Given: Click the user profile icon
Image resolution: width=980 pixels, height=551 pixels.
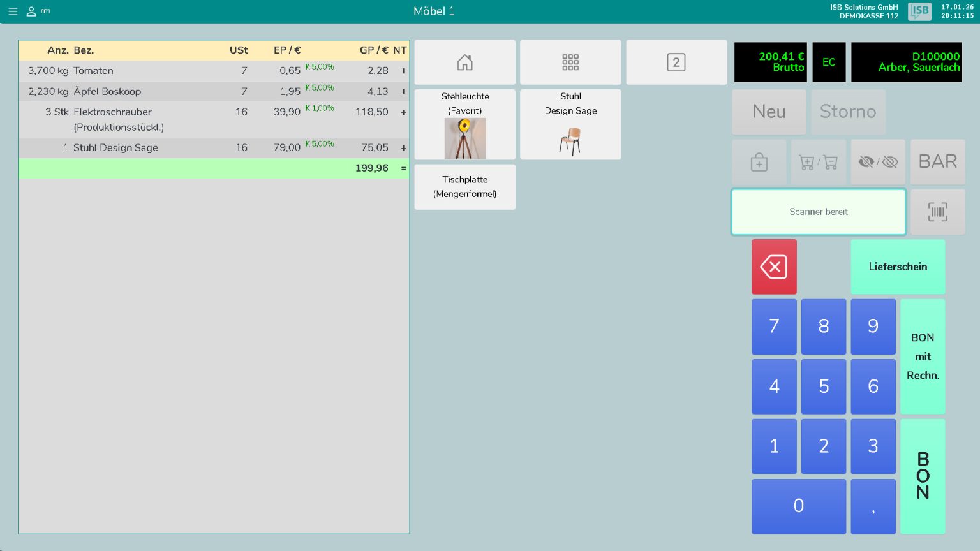Looking at the screenshot, I should click(x=31, y=11).
